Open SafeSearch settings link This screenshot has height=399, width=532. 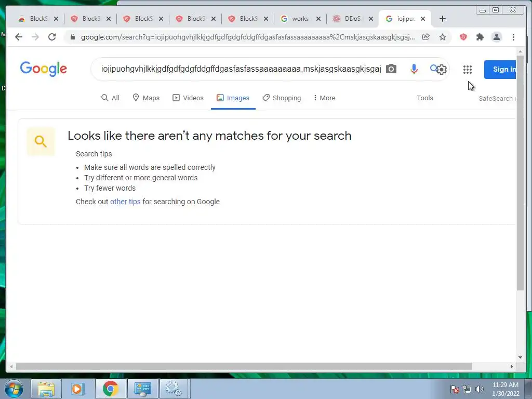pyautogui.click(x=497, y=98)
